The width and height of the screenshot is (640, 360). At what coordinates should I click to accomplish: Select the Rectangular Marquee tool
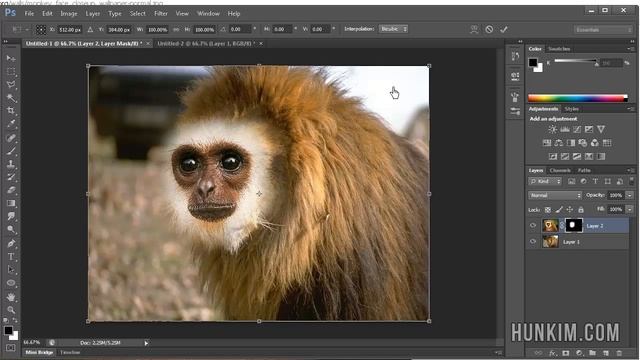tap(11, 71)
